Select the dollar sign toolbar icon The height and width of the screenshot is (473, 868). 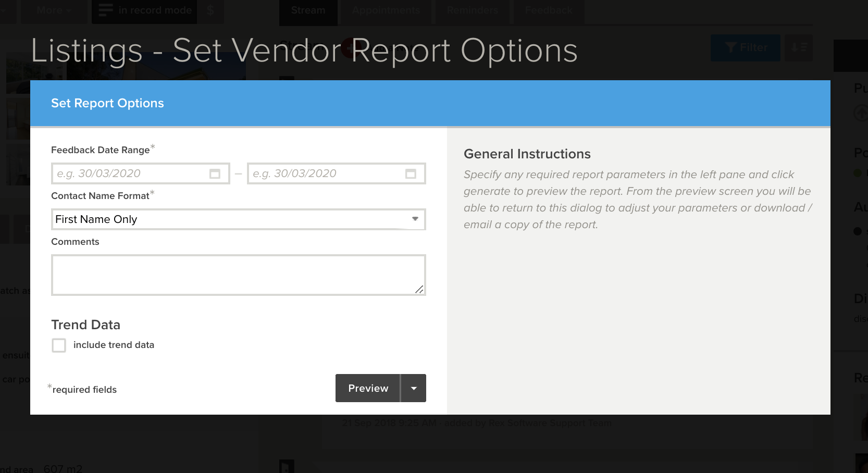pyautogui.click(x=210, y=9)
